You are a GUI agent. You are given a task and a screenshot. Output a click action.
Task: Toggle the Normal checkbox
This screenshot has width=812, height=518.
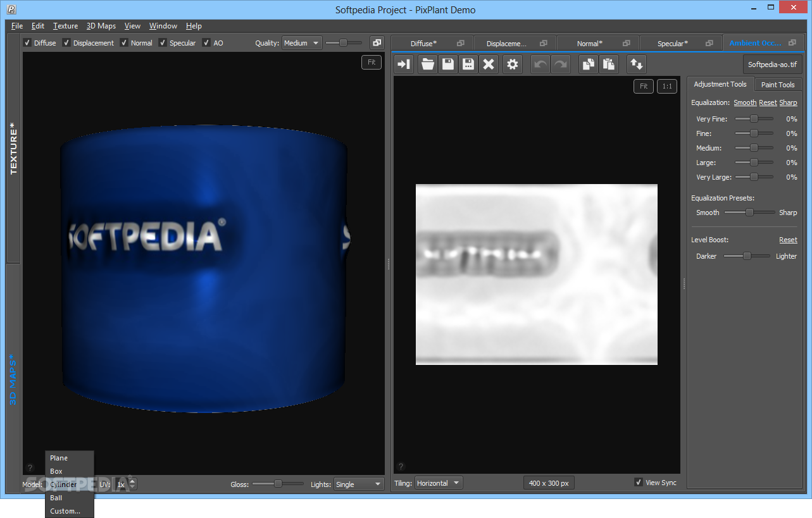coord(124,43)
